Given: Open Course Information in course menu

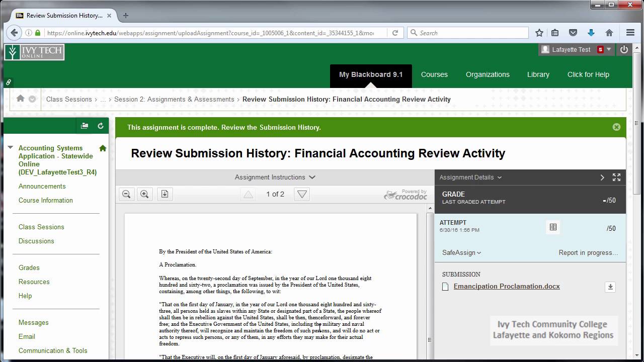Looking at the screenshot, I should pyautogui.click(x=45, y=200).
